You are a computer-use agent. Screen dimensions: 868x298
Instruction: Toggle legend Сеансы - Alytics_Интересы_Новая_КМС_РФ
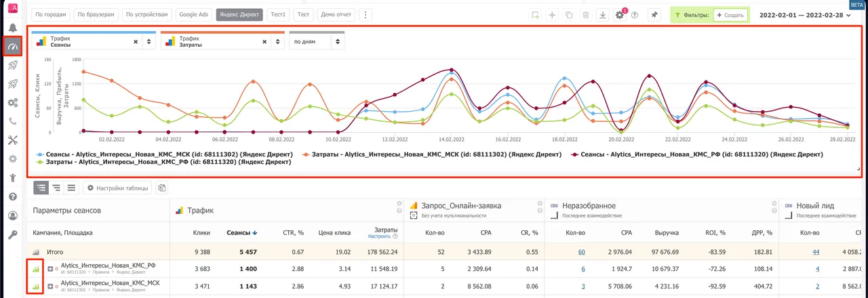697,154
